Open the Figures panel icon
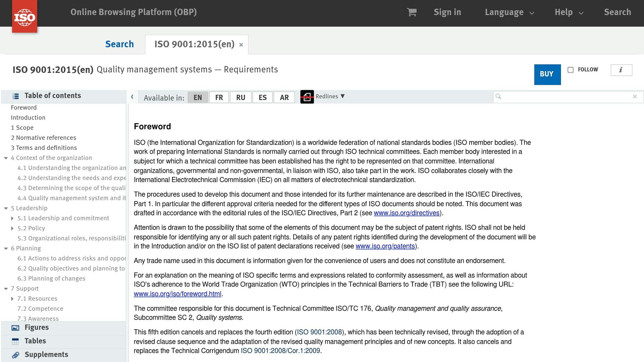This screenshot has width=644, height=362. coord(15,328)
